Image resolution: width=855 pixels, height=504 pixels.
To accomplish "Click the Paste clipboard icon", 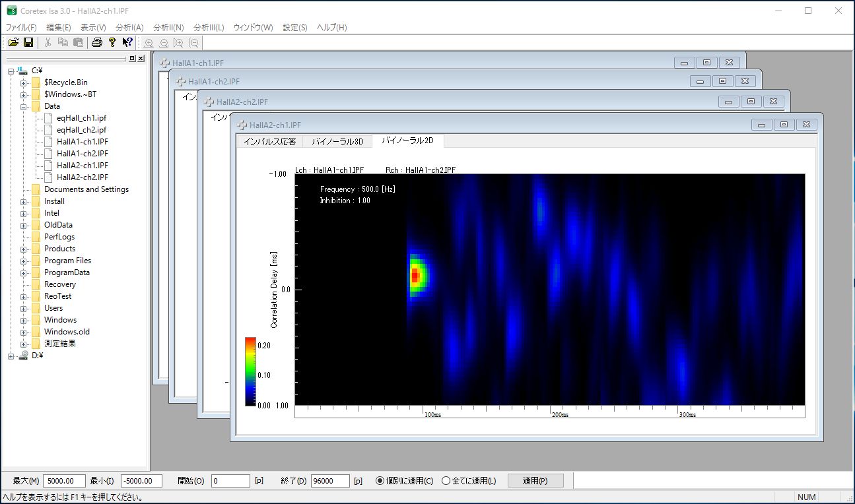I will click(x=78, y=42).
